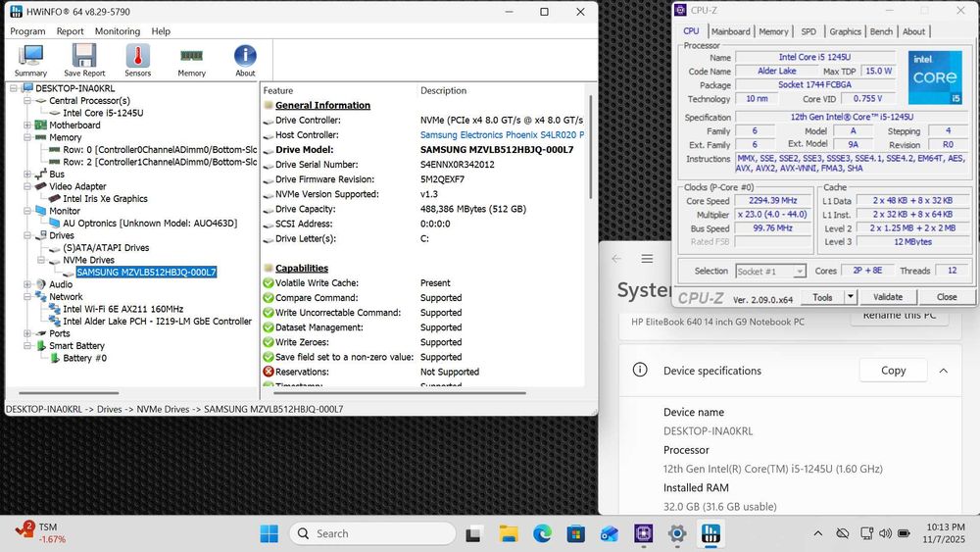Click the horizontal scrollbar under the tree
Image resolution: width=980 pixels, height=552 pixels.
pyautogui.click(x=69, y=393)
